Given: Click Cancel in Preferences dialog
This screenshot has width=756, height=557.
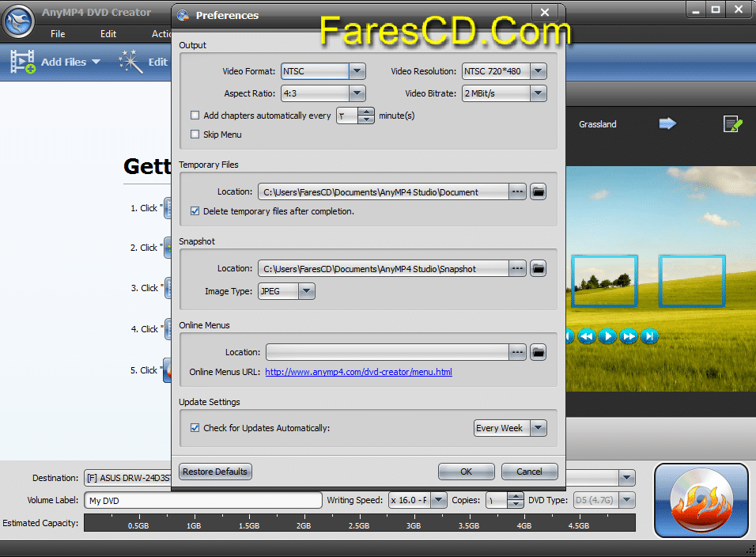Looking at the screenshot, I should click(529, 472).
